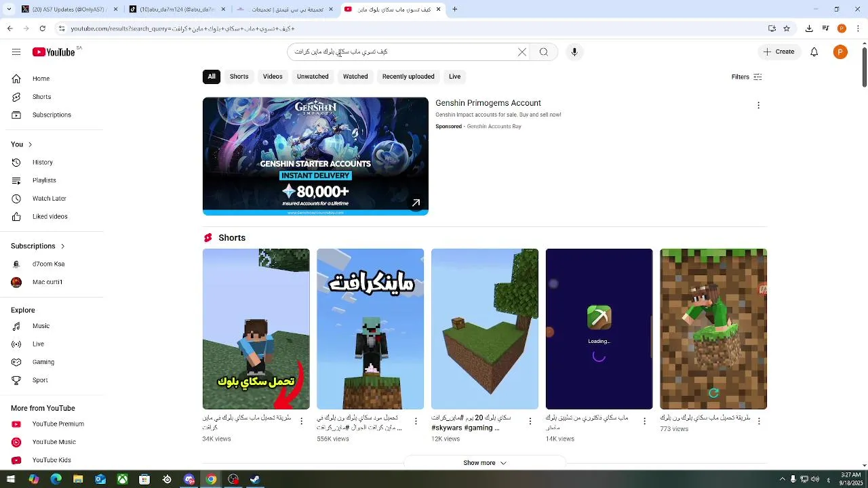Start voice search with microphone icon
Image resolution: width=868 pixels, height=488 pixels.
(x=574, y=52)
